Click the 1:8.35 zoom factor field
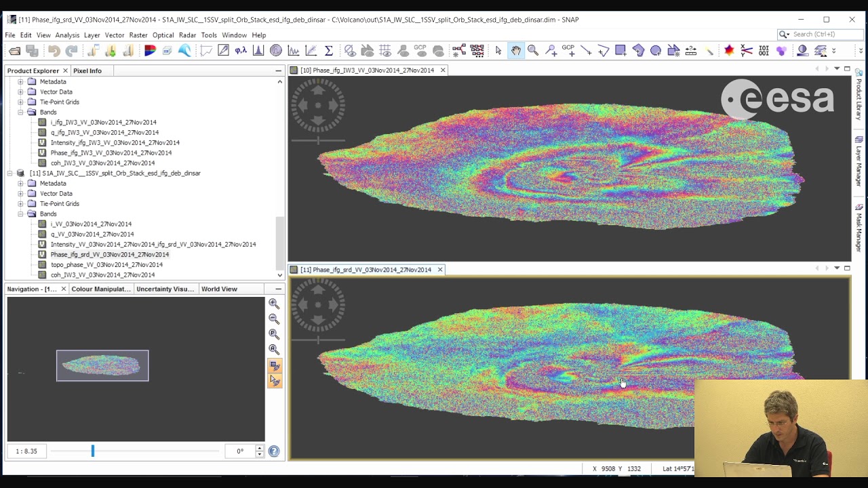 26,451
